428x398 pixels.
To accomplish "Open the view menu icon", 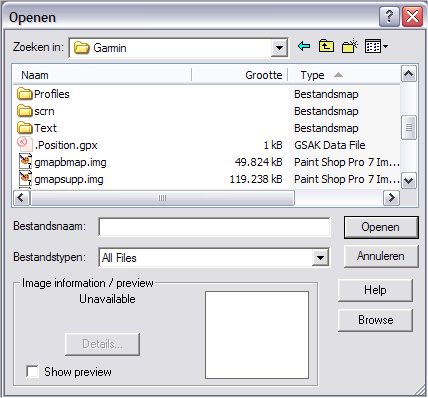I will click(376, 46).
